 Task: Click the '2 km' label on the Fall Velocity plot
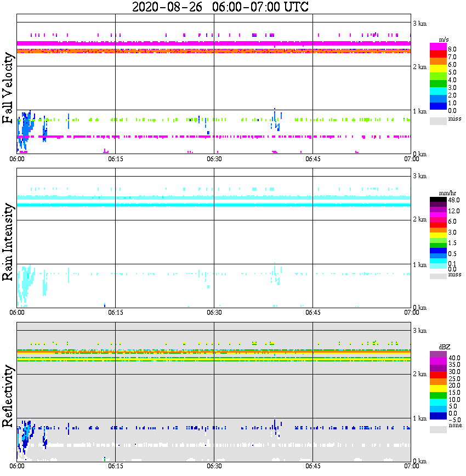coord(420,67)
